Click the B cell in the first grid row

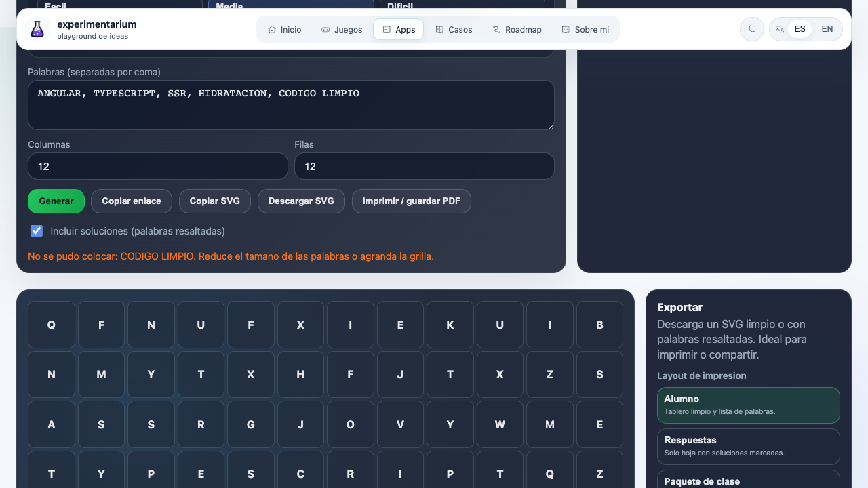(x=599, y=325)
